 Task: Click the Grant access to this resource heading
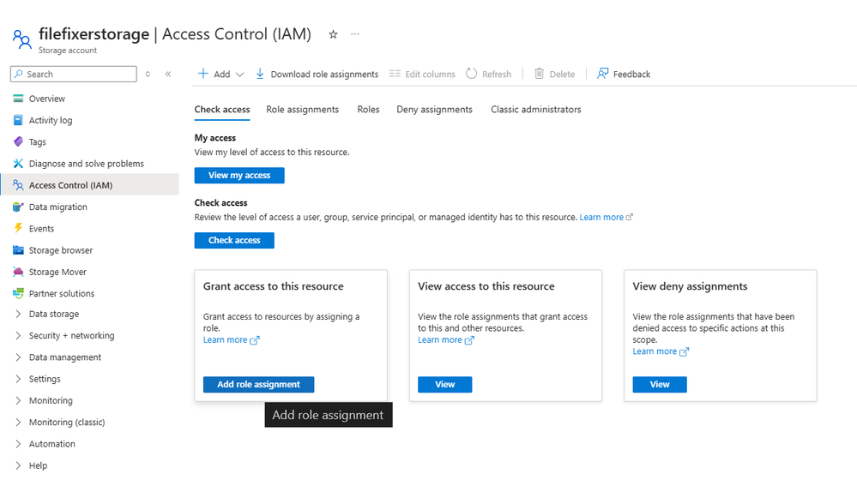274,286
